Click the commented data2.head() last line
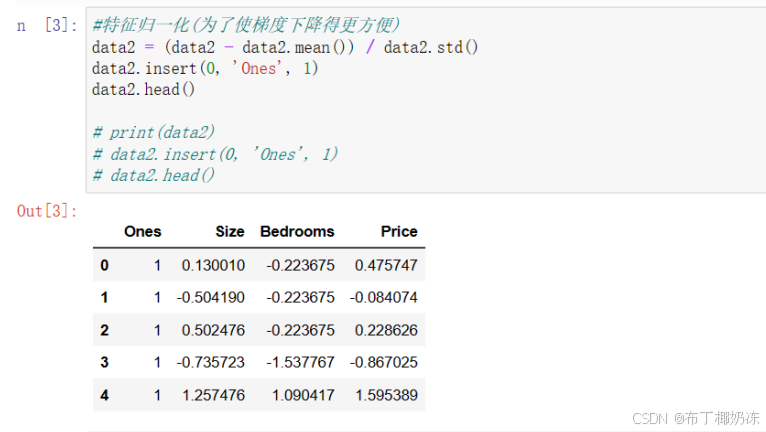766x432 pixels. [x=154, y=175]
